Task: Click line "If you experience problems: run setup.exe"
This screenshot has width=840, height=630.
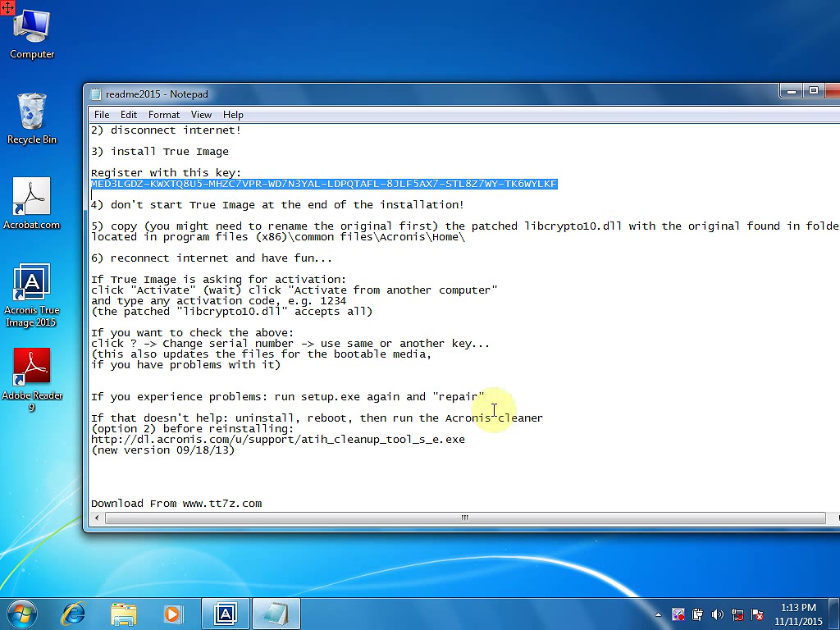Action: [x=288, y=397]
